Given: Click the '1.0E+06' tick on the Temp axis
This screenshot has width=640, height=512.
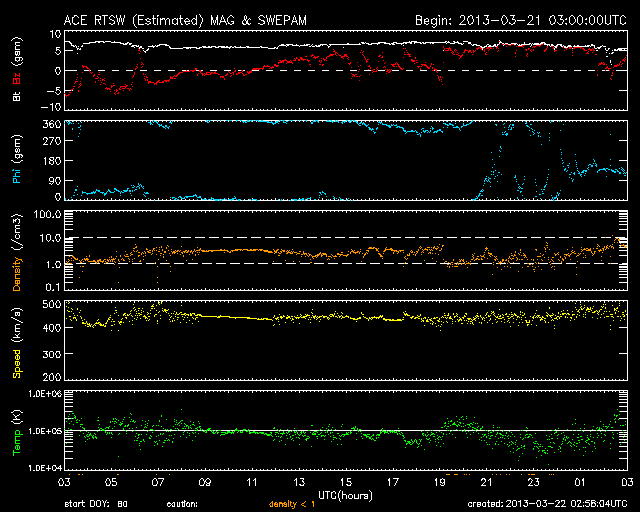Looking at the screenshot, I should pos(44,394).
